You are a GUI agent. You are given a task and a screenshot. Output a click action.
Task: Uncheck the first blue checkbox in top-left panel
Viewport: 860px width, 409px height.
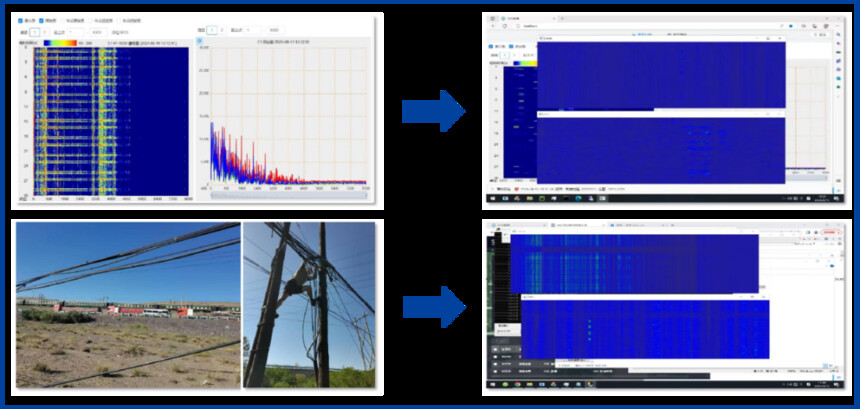20,21
